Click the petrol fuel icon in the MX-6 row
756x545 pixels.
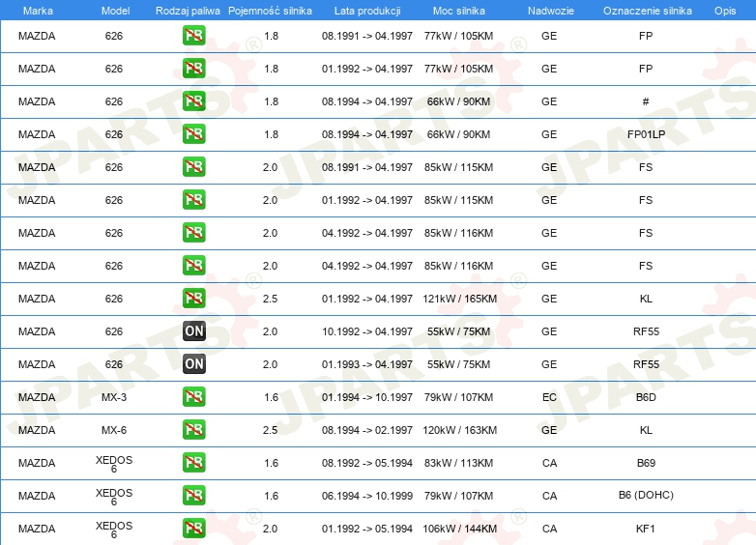click(x=193, y=429)
